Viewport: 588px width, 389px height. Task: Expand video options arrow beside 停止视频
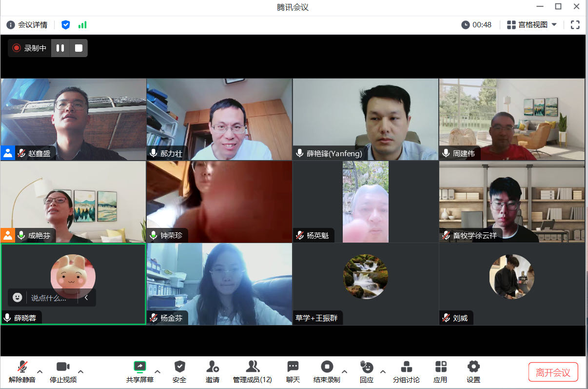click(x=81, y=371)
